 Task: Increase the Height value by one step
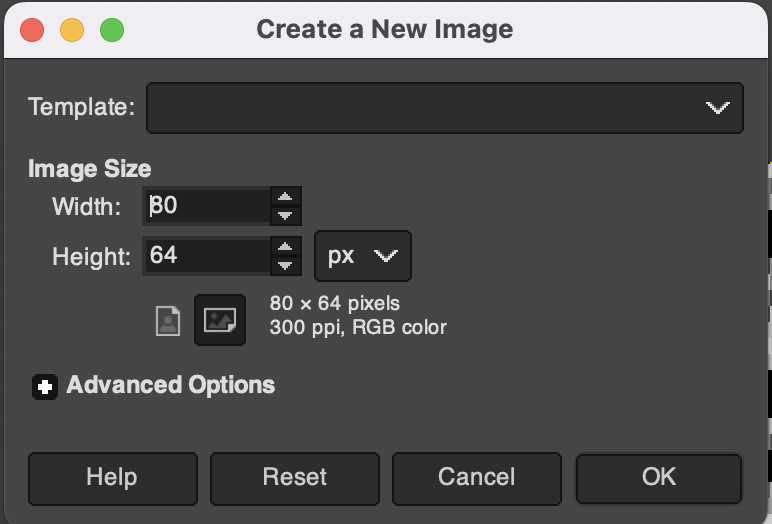(286, 246)
